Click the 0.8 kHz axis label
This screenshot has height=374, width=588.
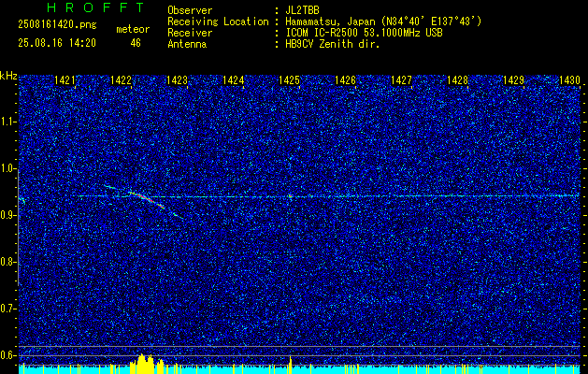(7, 262)
